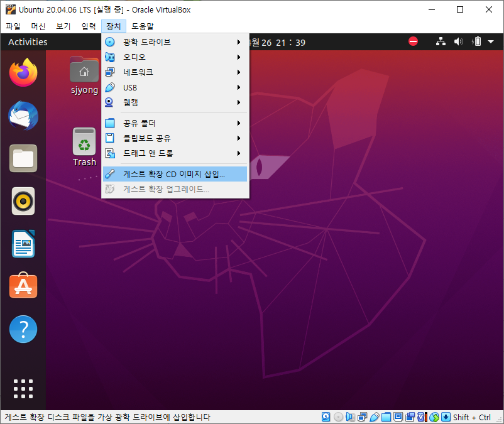Click the clock in the top bar
Image resolution: width=504 pixels, height=424 pixels.
[277, 42]
